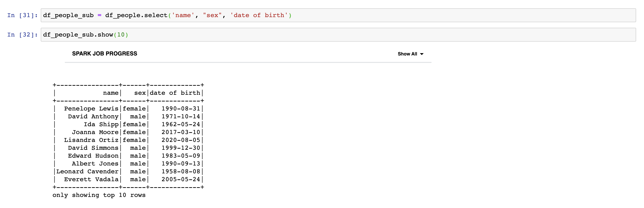Screen dimensions: 644x208
Task: Click inside the df_people_sub.show(10) cell
Action: [x=338, y=35]
